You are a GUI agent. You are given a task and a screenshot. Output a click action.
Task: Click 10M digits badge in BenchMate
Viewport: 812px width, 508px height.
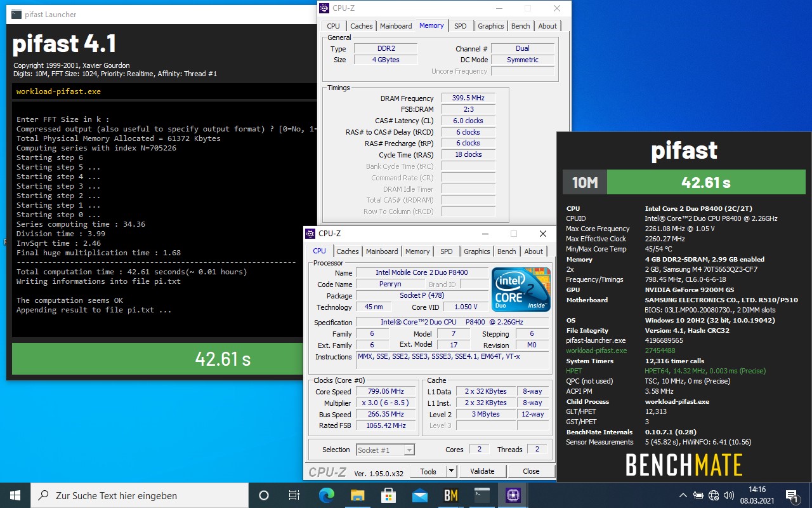tap(585, 183)
